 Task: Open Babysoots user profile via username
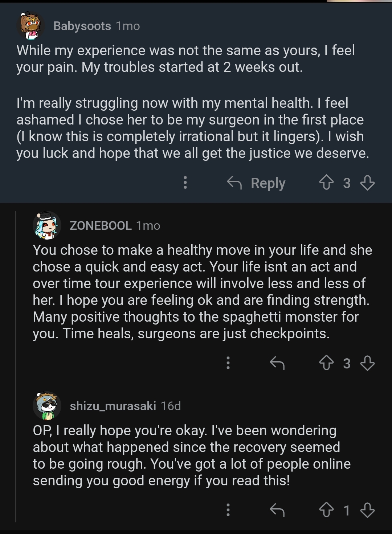pos(82,26)
